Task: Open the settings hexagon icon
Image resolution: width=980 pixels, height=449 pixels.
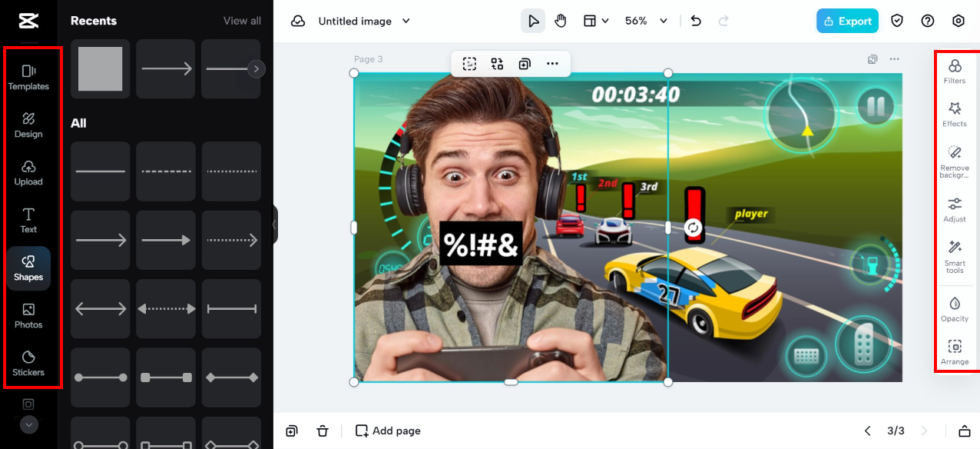Action: (x=958, y=22)
